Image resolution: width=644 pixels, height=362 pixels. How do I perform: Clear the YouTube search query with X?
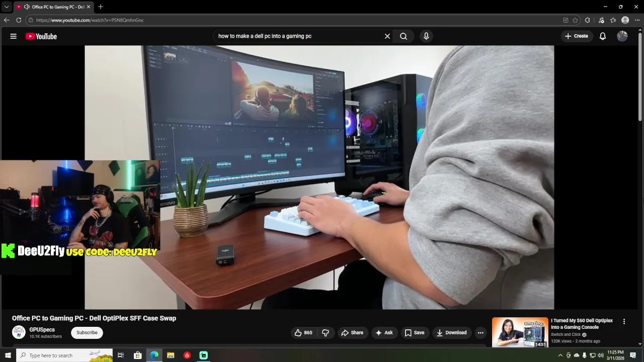(x=387, y=36)
